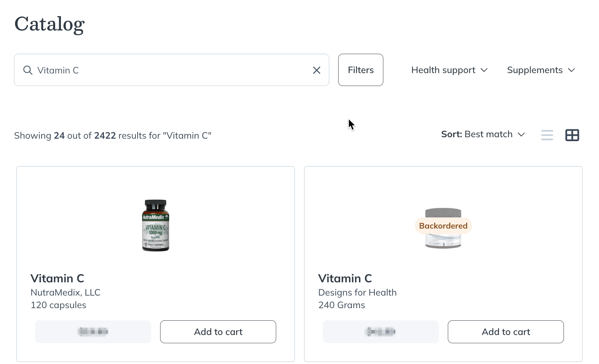Screen dimensions: 599x364
Task: Switch to list view layout
Action: [547, 135]
